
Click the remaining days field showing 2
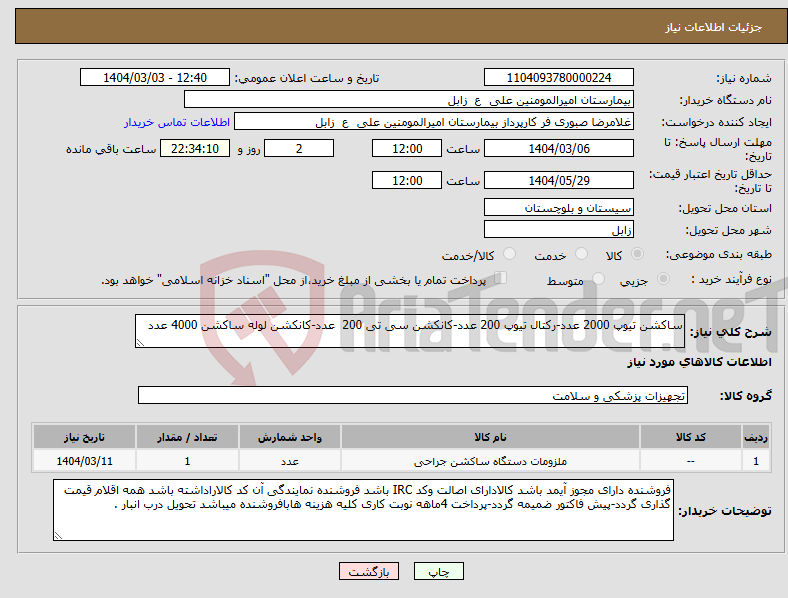[299, 148]
